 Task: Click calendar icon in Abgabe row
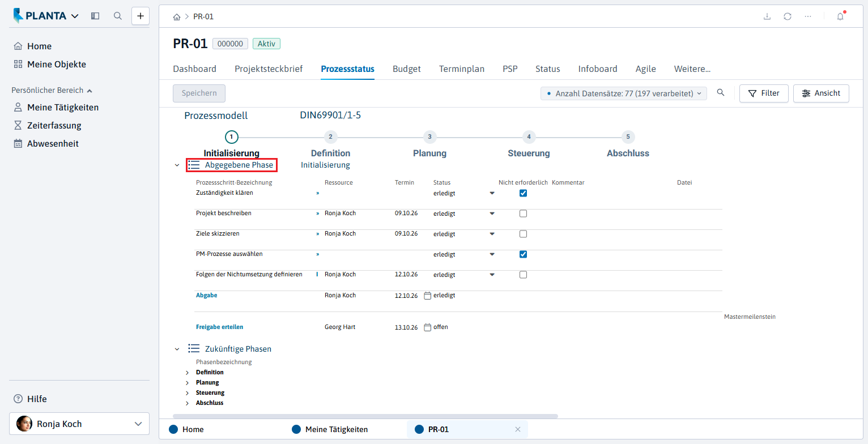[428, 296]
